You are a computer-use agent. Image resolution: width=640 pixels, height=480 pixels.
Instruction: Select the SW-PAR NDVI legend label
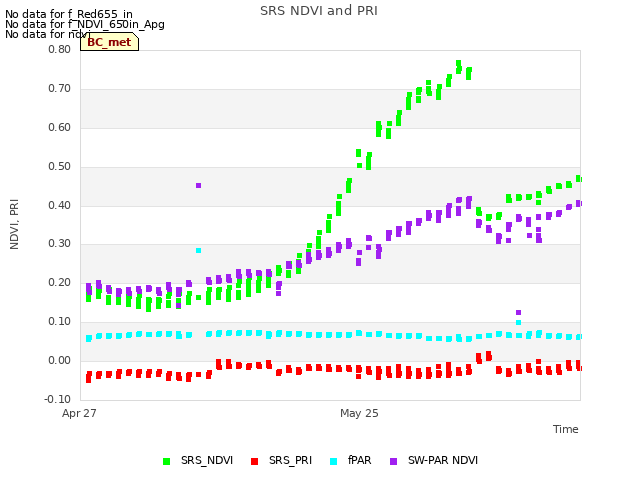443,460
